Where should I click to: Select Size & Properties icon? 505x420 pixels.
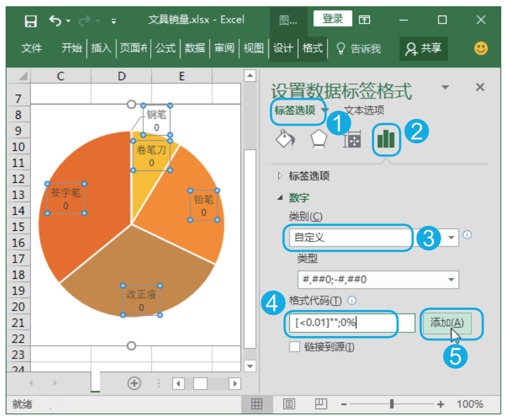[x=352, y=139]
